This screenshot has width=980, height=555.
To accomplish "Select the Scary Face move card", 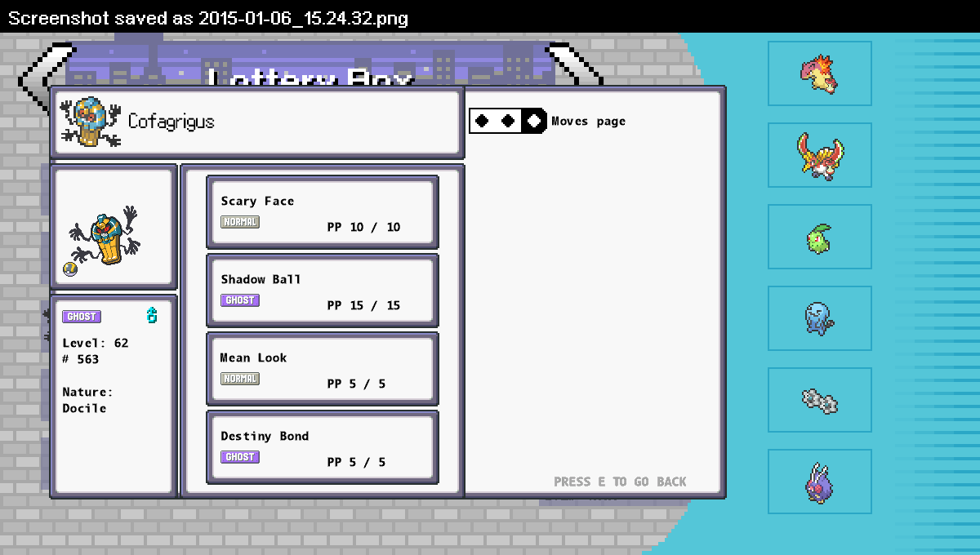I will click(322, 212).
